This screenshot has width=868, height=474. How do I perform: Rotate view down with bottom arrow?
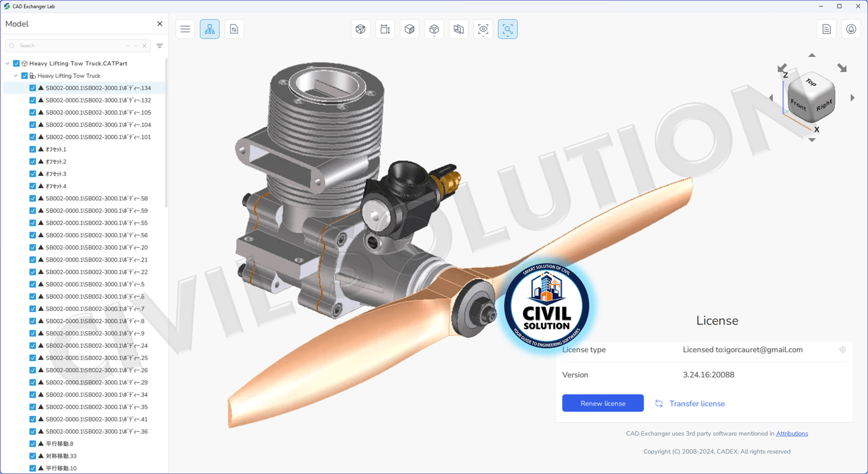[812, 139]
